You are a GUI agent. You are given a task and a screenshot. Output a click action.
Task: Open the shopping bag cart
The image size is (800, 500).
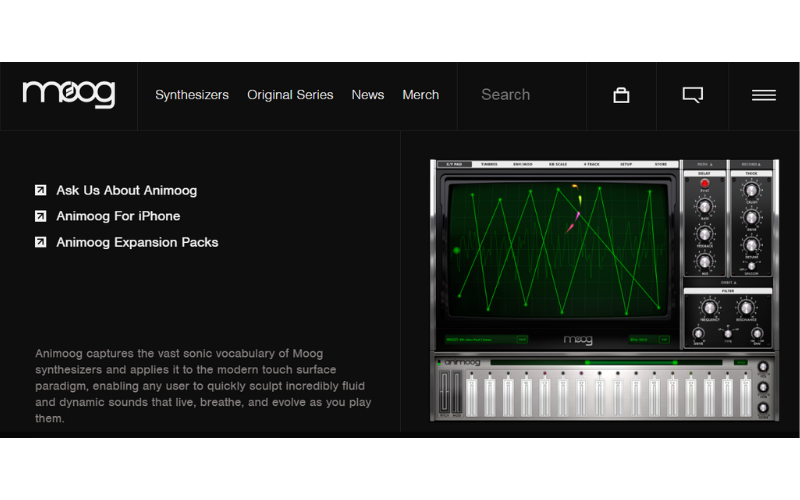621,95
